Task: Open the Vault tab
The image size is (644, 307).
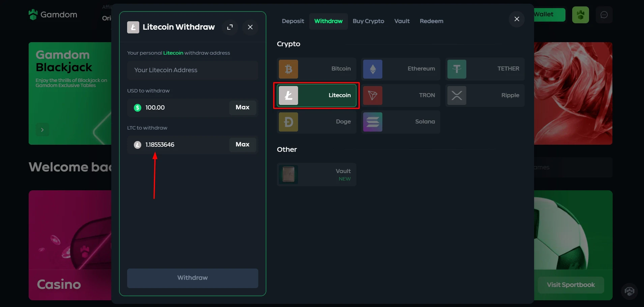Action: click(x=402, y=21)
